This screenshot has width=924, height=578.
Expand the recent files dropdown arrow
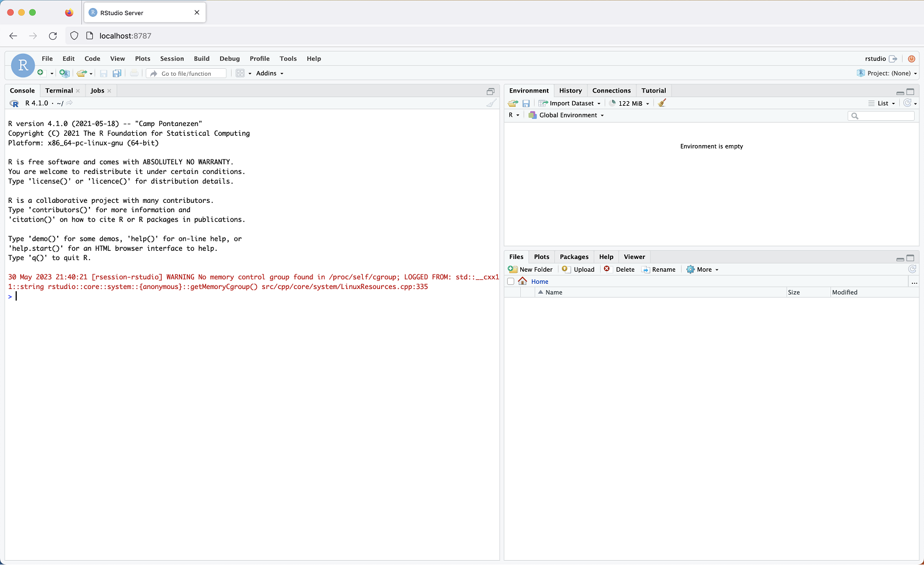click(91, 73)
